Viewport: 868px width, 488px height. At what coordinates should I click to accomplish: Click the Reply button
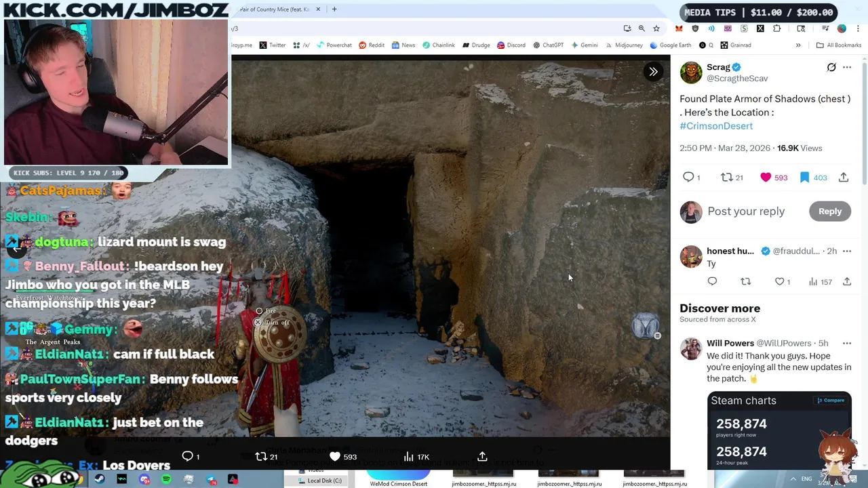click(x=829, y=211)
